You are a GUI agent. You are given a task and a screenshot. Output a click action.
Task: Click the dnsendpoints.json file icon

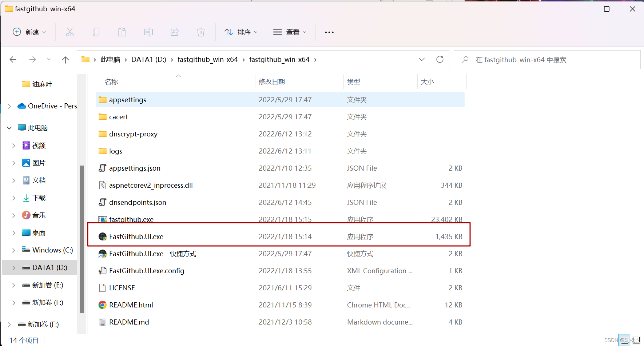pyautogui.click(x=103, y=202)
